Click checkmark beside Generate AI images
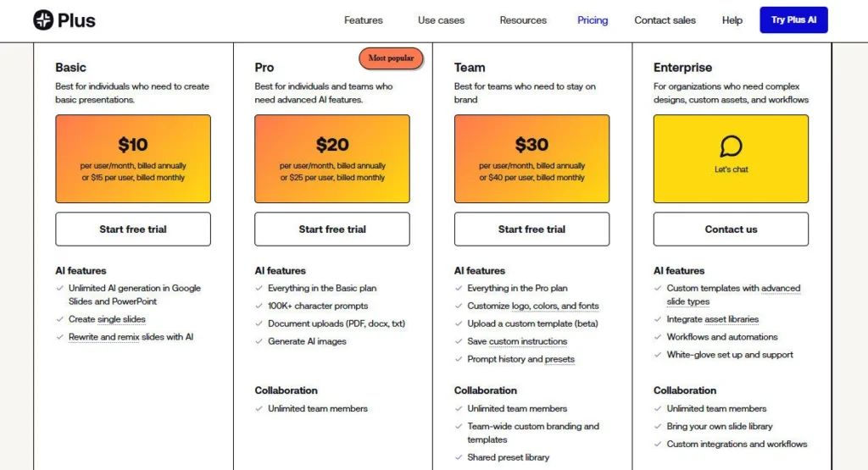This screenshot has width=868, height=470. [259, 341]
